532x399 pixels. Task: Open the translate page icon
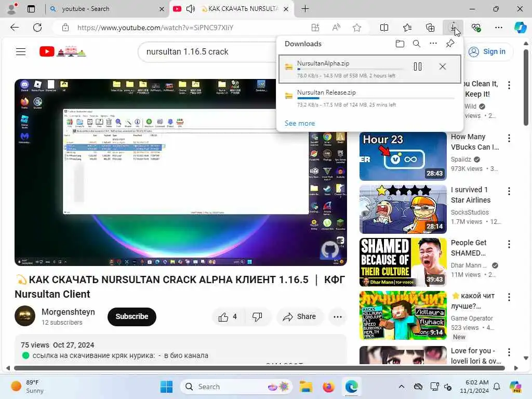pyautogui.click(x=315, y=28)
